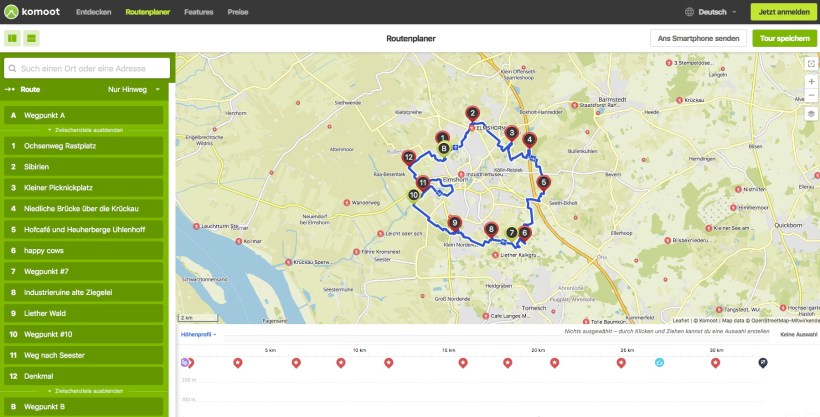Viewport: 820px width, 417px height.
Task: Click Ans Smartphone senden
Action: pos(698,38)
